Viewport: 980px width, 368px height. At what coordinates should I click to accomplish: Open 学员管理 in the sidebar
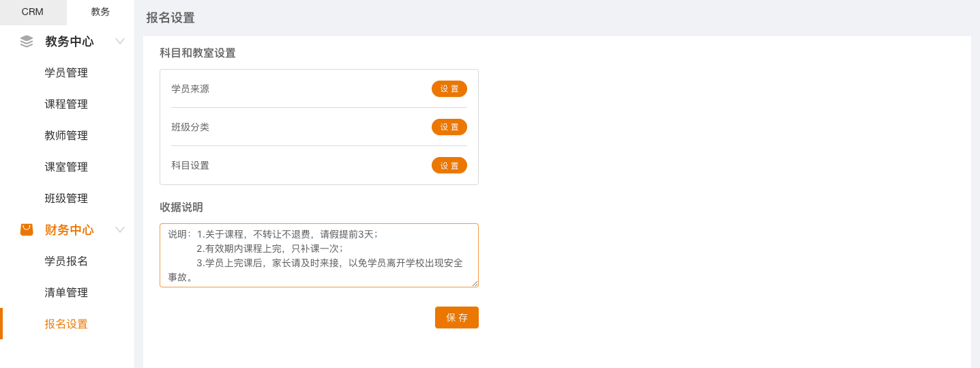[66, 73]
